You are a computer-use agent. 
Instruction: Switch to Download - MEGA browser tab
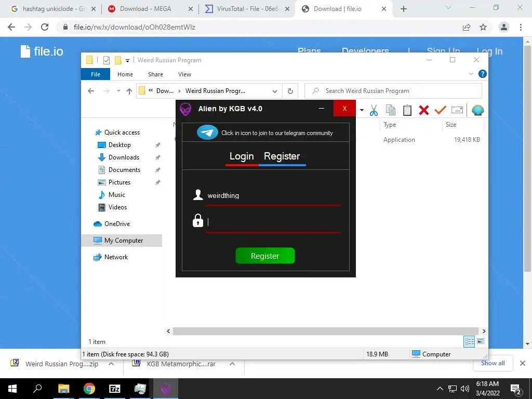[150, 9]
